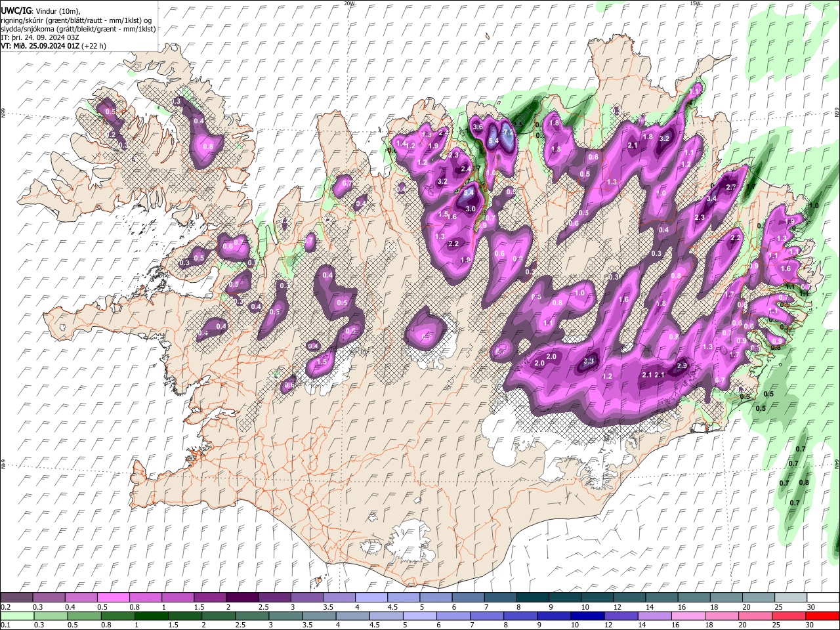Click the '3.6' value on the north coast
Viewport: 840px width, 630px height.
click(x=478, y=127)
